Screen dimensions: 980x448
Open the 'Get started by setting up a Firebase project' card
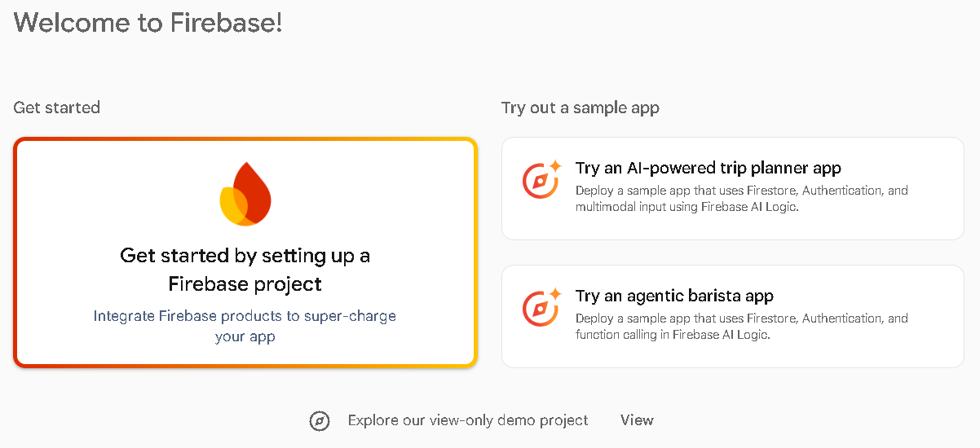[x=245, y=253]
